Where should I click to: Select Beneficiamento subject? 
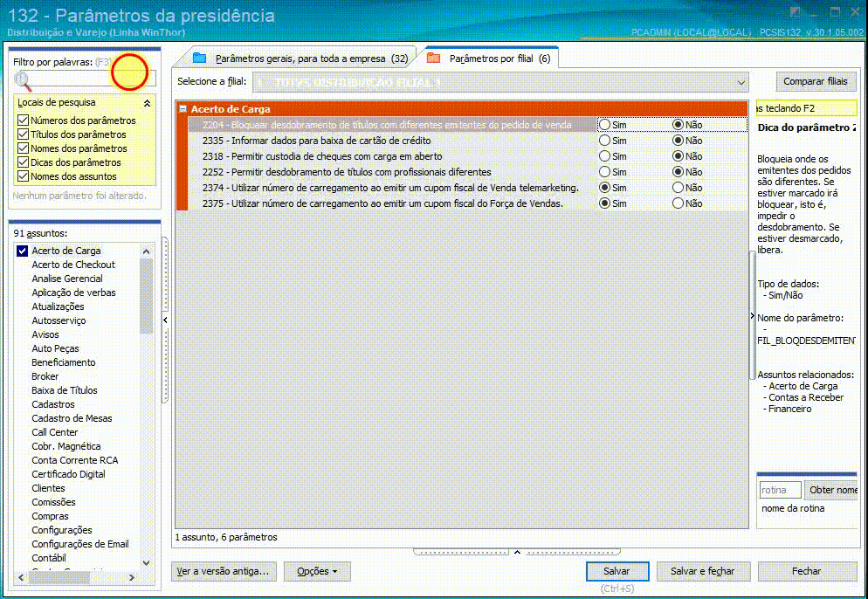coord(63,362)
